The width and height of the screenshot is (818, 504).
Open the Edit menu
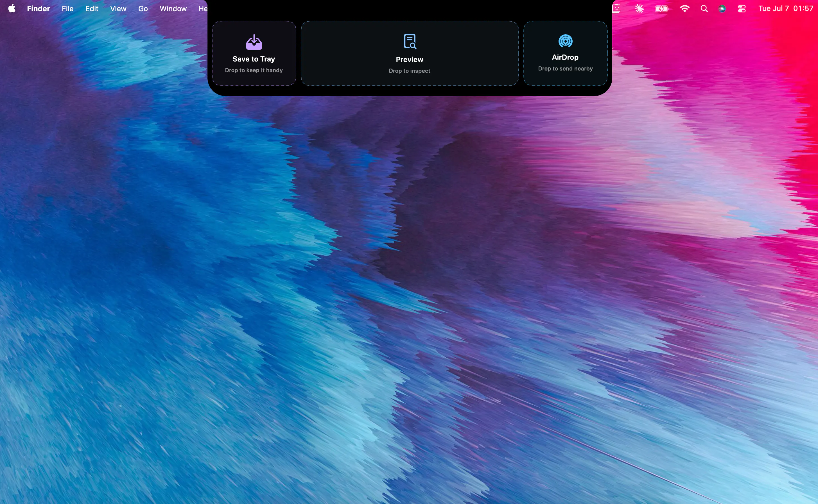pyautogui.click(x=92, y=9)
